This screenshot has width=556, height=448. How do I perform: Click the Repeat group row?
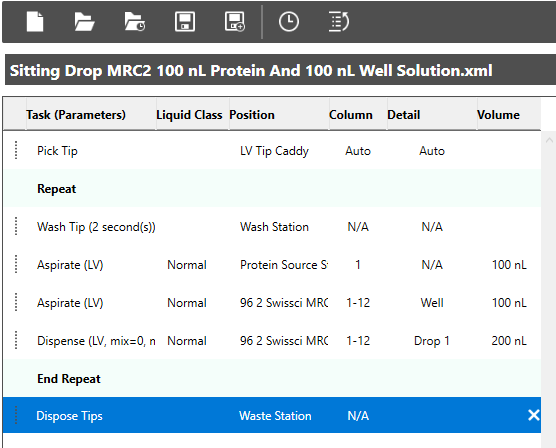(x=272, y=188)
